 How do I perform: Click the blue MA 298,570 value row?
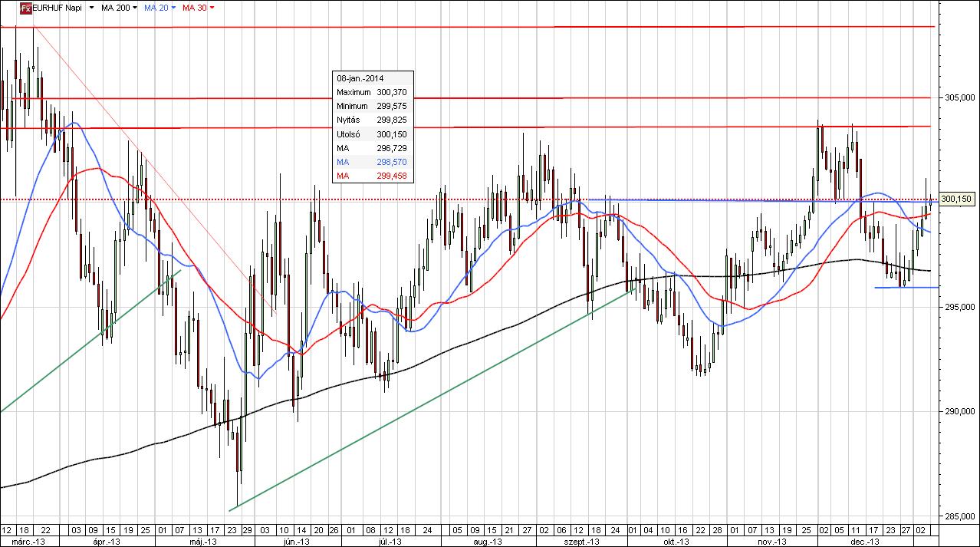(372, 163)
